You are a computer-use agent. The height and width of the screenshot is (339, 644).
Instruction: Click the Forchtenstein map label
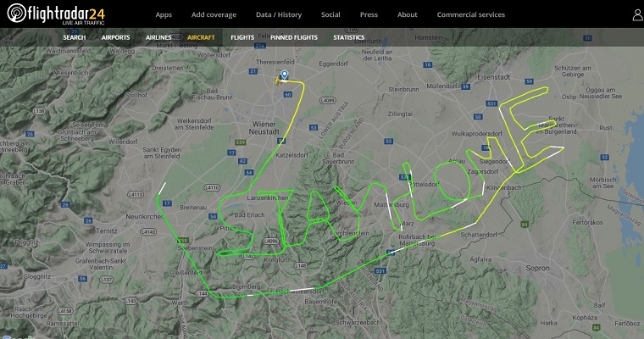click(x=349, y=233)
